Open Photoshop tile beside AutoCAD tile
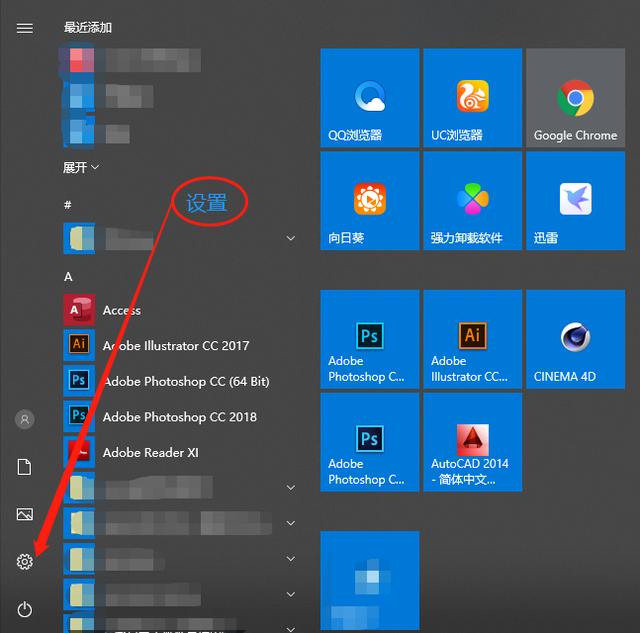640x633 pixels. click(370, 442)
